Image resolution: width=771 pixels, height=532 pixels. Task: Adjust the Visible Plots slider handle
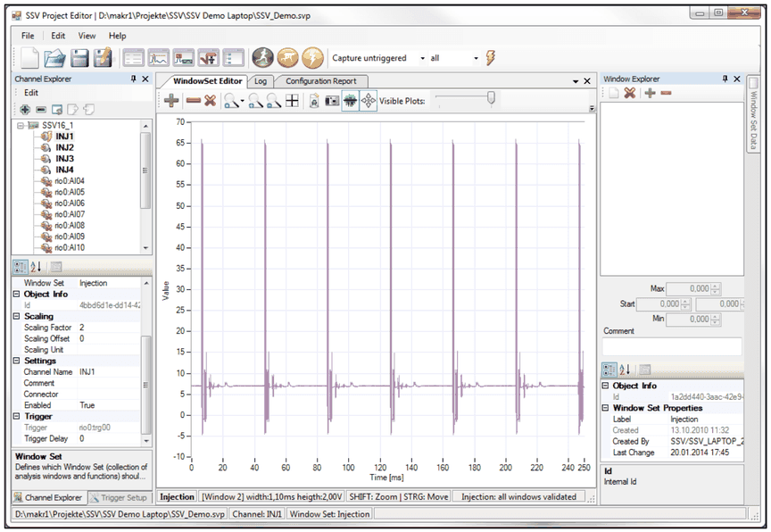tap(491, 98)
